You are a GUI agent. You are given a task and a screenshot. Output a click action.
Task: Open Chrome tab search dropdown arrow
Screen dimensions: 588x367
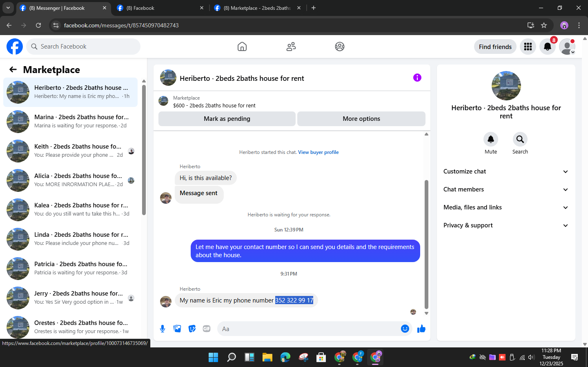tap(8, 8)
